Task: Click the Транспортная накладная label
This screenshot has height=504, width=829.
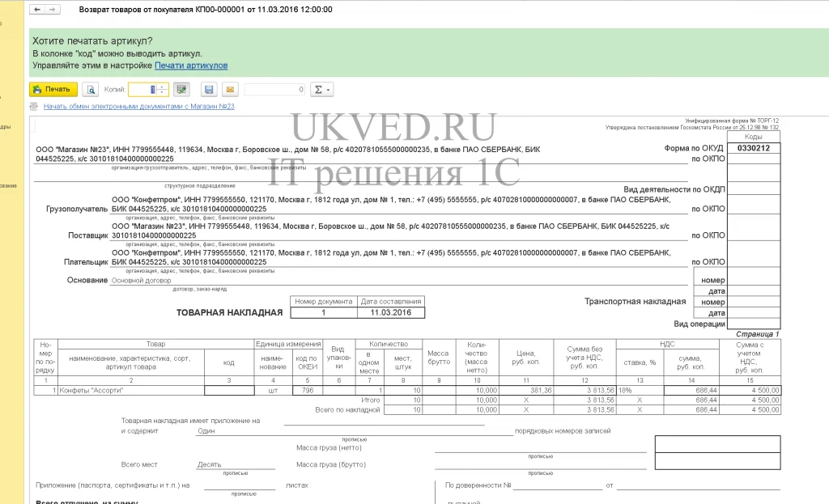Action: [635, 301]
